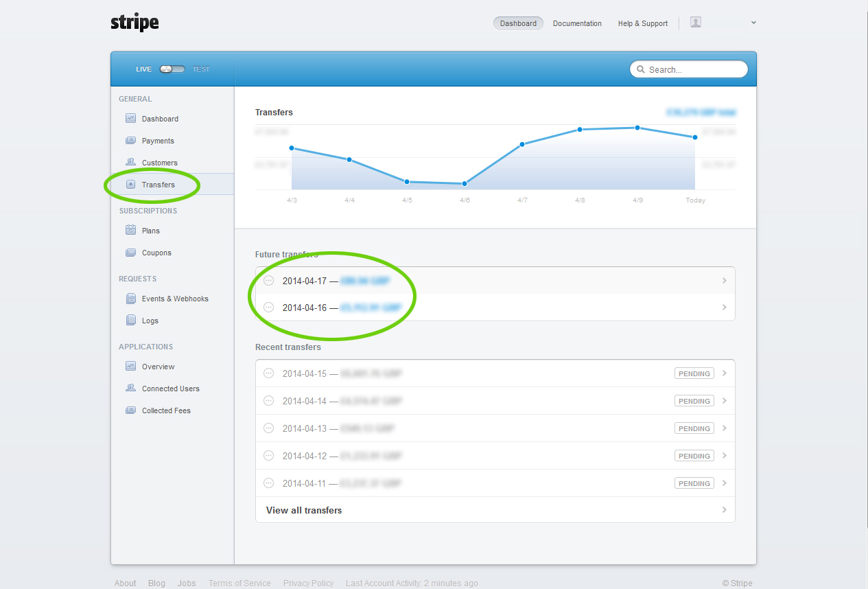Click the applications Overview icon
This screenshot has width=868, height=589.
pos(130,366)
